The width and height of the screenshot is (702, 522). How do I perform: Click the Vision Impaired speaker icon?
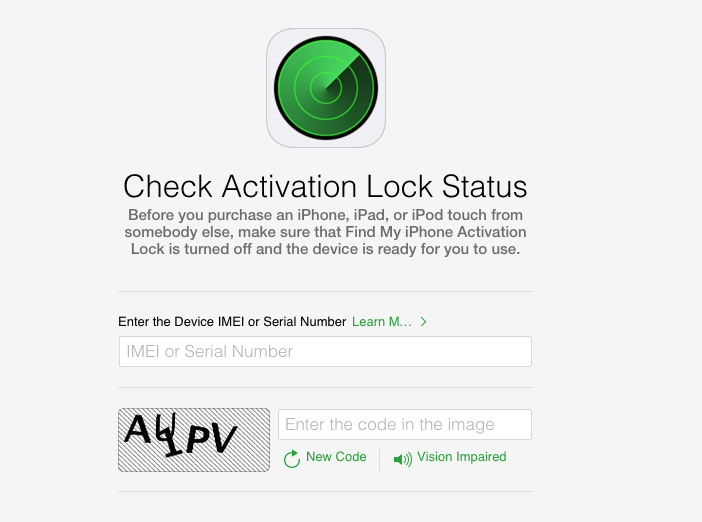(x=402, y=459)
